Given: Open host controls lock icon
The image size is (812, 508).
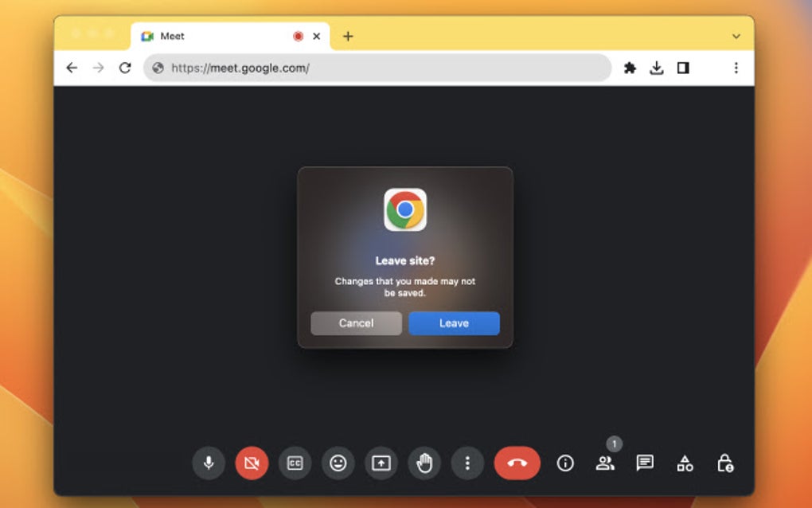Looking at the screenshot, I should (725, 463).
